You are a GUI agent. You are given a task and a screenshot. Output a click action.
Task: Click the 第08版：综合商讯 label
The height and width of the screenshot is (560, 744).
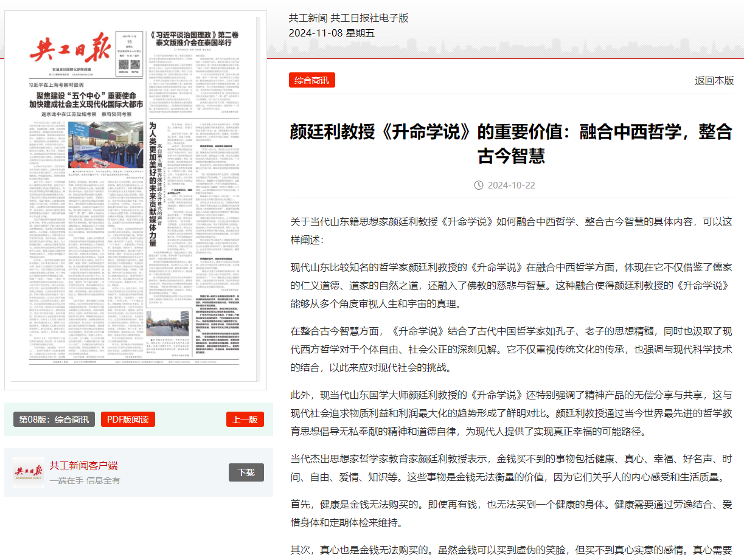(x=54, y=420)
